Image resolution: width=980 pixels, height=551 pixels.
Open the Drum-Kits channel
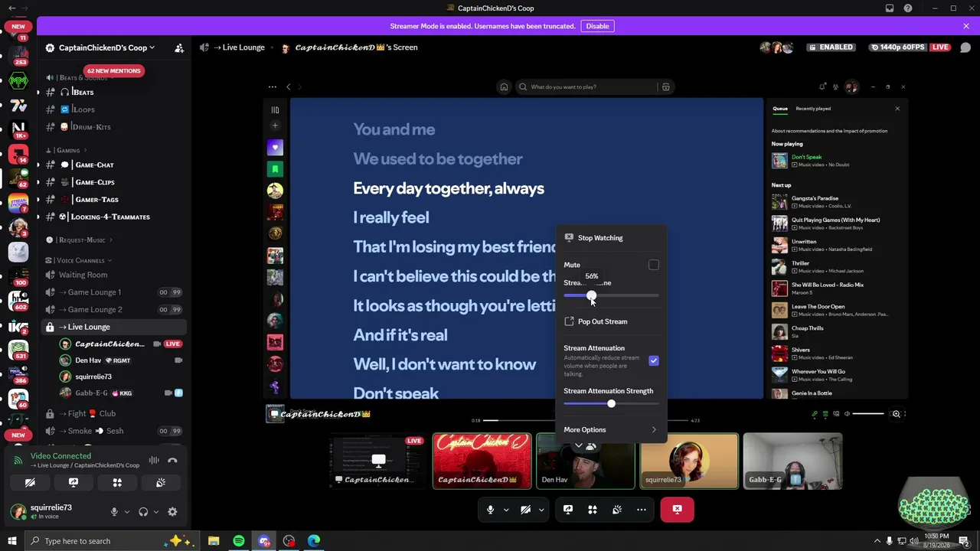(115, 127)
